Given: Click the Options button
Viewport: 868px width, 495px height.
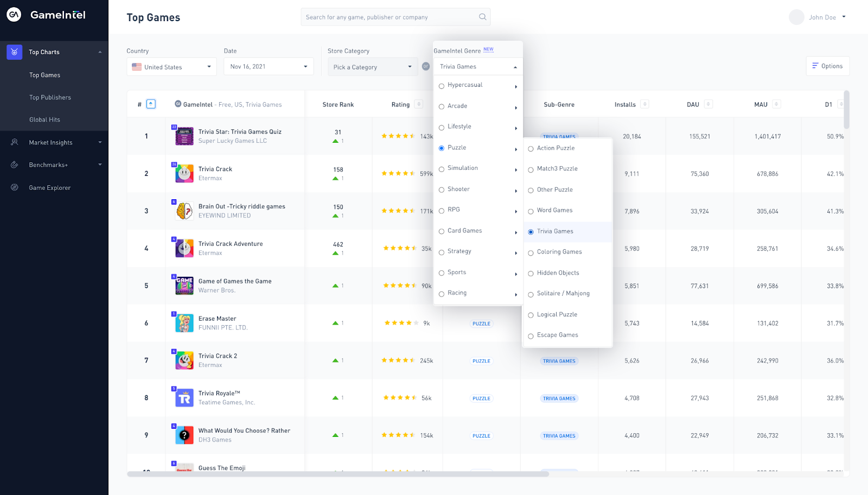Looking at the screenshot, I should [827, 66].
